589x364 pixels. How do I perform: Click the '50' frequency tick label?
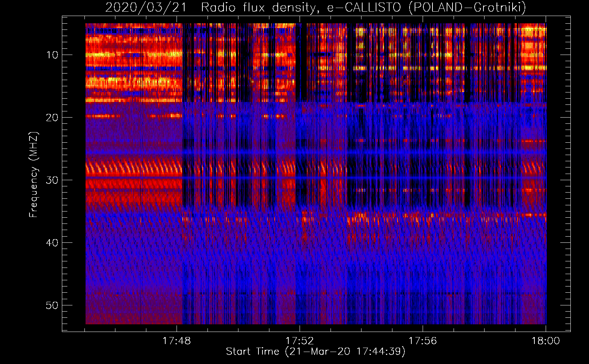click(52, 305)
